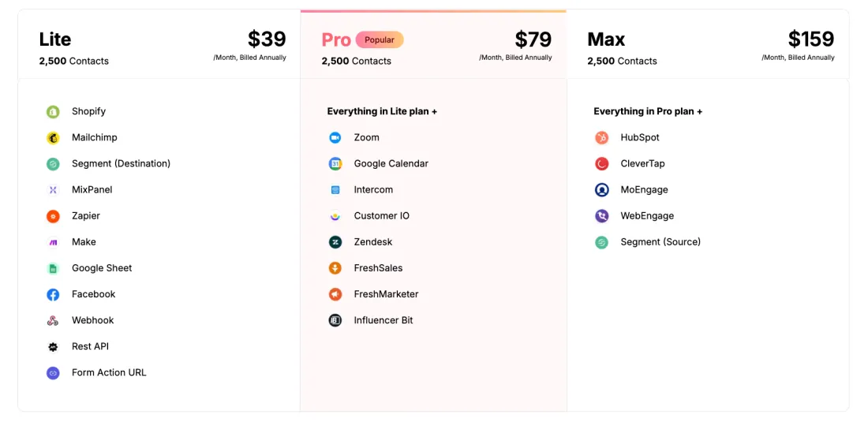This screenshot has height=426, width=868.
Task: Click the HubSpot logo icon
Action: click(x=602, y=138)
